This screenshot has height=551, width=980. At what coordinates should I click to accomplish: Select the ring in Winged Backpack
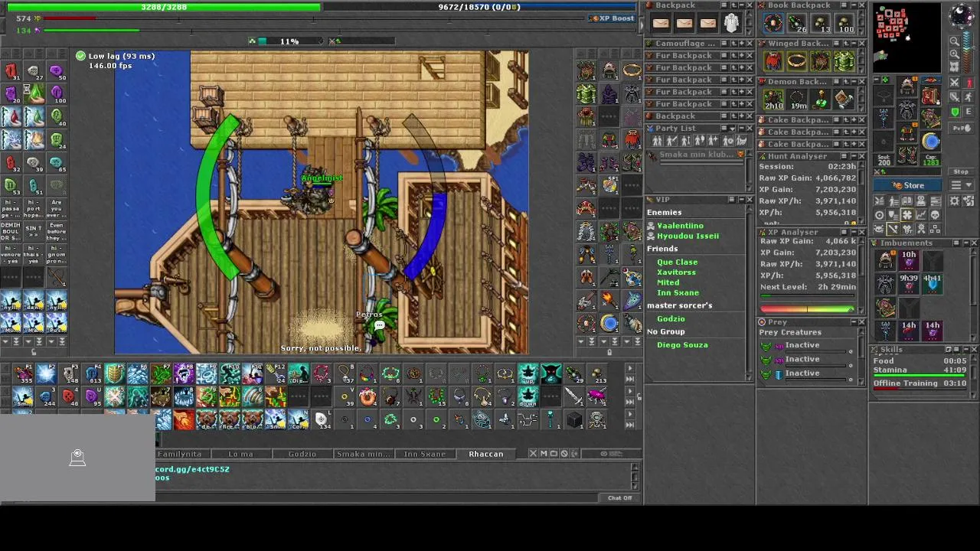tap(796, 60)
